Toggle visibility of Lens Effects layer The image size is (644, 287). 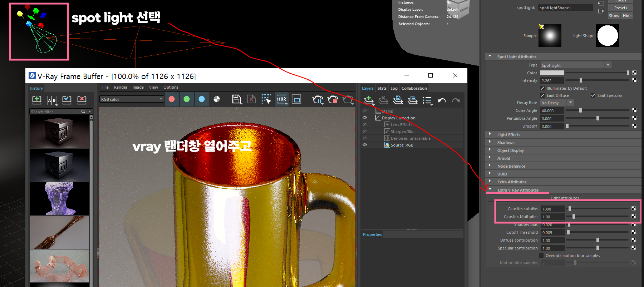[365, 124]
